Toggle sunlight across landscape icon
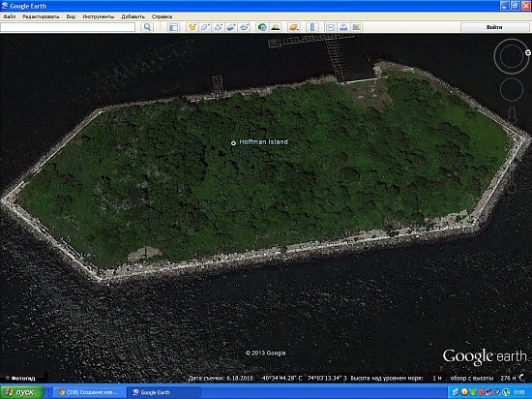 pyautogui.click(x=276, y=27)
